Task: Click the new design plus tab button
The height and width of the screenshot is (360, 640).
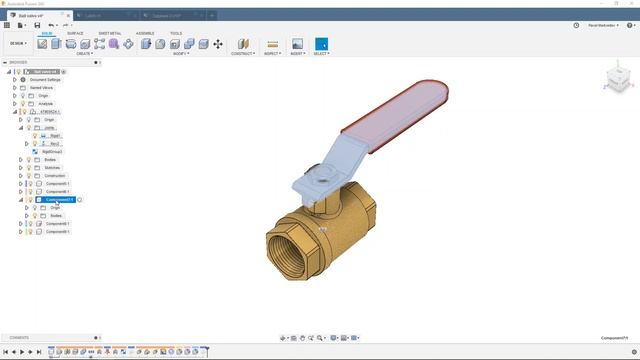Action: click(x=212, y=16)
